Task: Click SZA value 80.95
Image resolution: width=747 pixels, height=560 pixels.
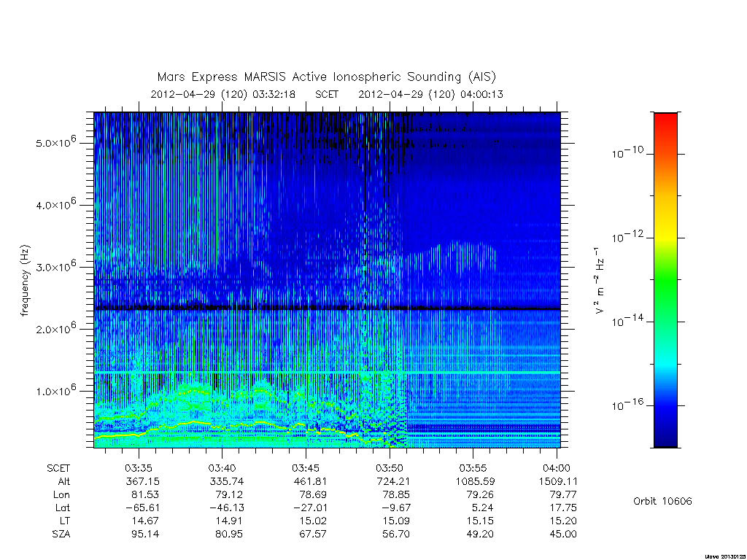Action: pyautogui.click(x=229, y=534)
